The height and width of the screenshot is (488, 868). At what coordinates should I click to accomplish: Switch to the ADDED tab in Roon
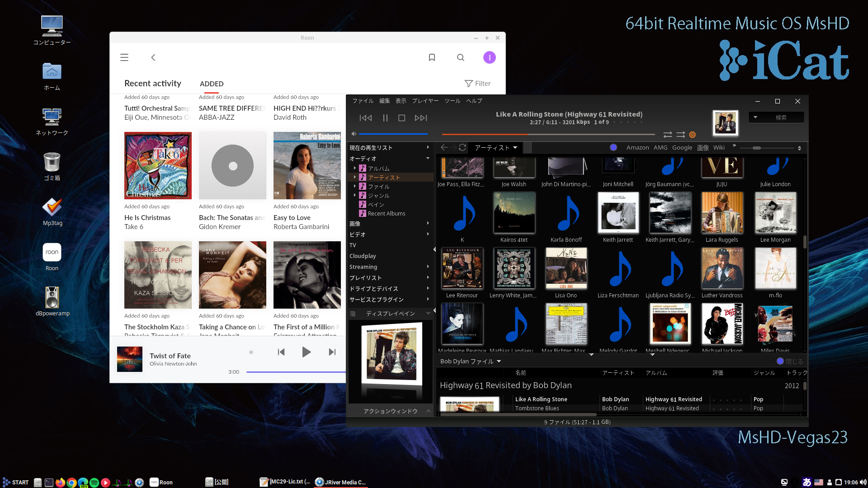click(212, 84)
